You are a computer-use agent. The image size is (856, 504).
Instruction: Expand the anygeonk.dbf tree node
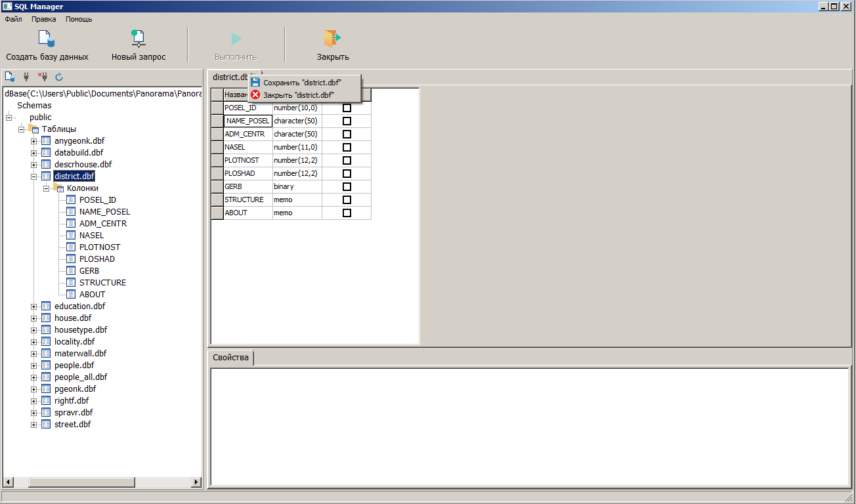coord(34,141)
